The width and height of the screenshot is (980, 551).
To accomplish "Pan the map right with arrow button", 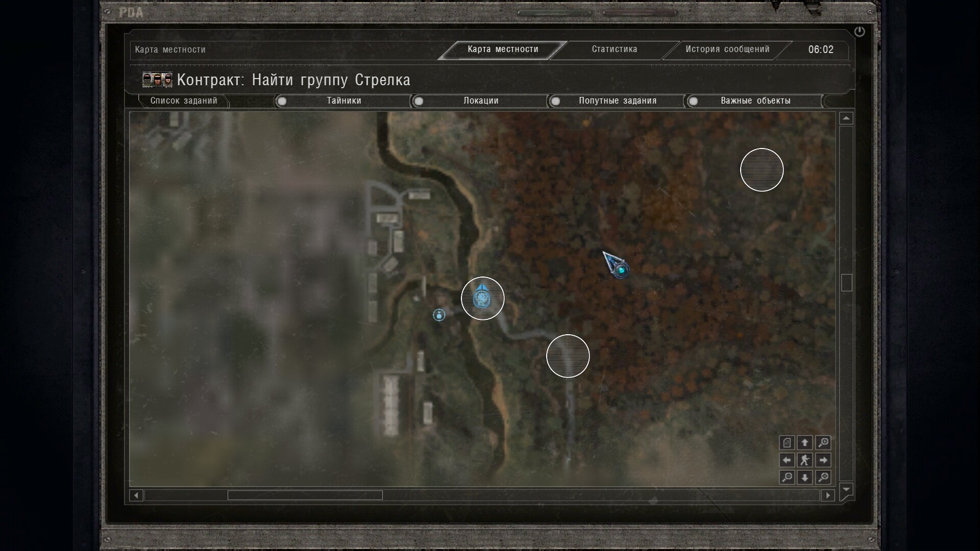I will point(823,460).
